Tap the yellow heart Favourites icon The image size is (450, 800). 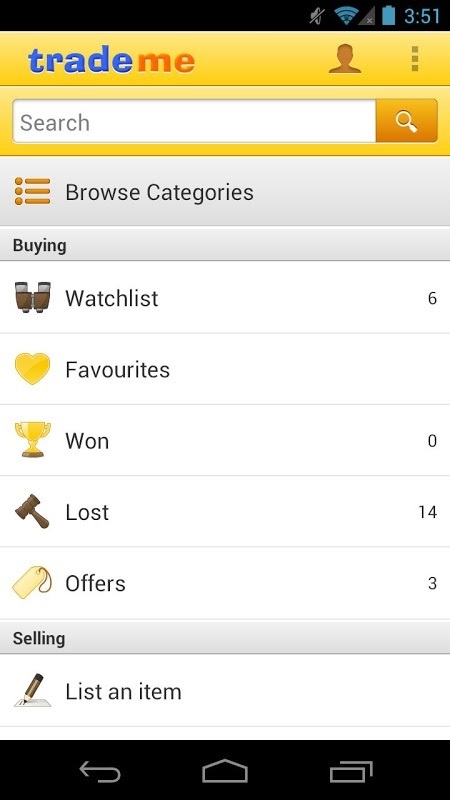tap(33, 369)
